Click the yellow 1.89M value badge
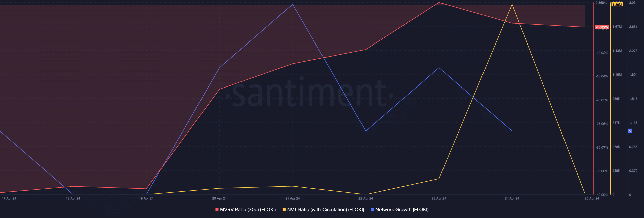This screenshot has height=218, width=644. 617,5
